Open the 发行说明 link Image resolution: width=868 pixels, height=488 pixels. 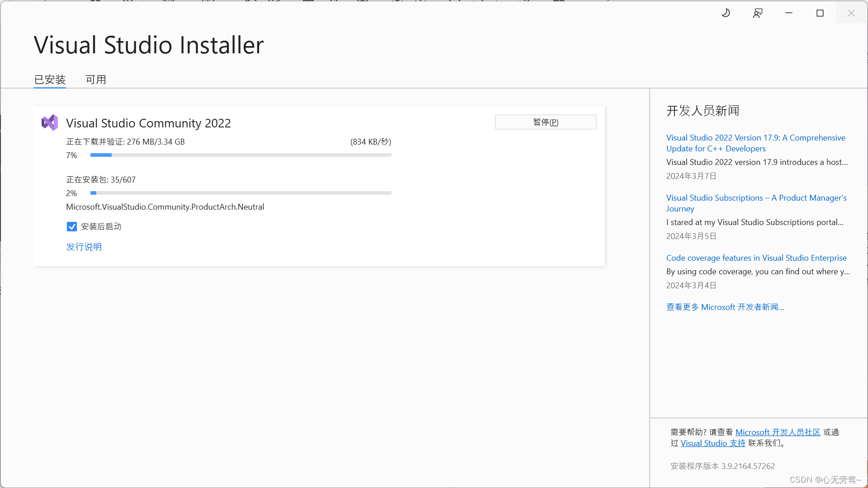click(84, 247)
